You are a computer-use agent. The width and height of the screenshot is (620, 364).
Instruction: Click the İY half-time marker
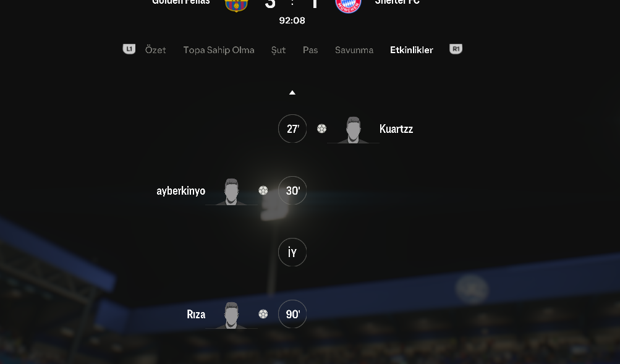click(x=292, y=252)
